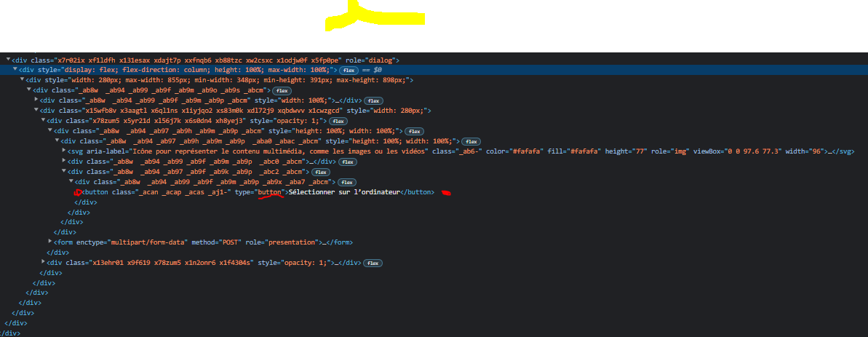This screenshot has width=868, height=337.
Task: Collapse arrow of _aba0 _abac div
Action: pos(57,141)
